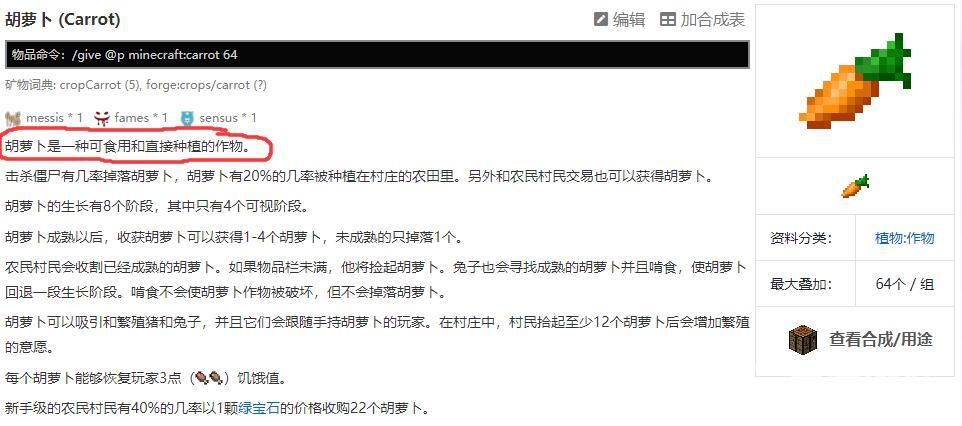
Task: Click the 编辑 pencil icon
Action: [601, 19]
